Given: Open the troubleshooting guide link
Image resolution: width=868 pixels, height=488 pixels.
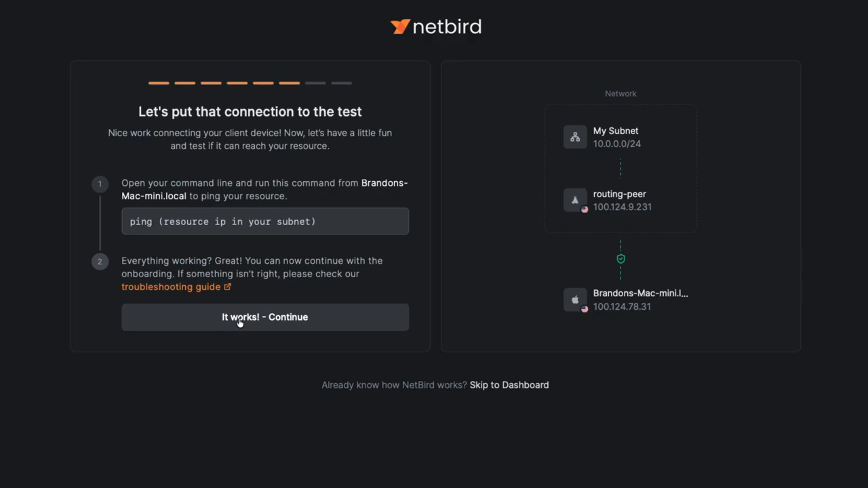Looking at the screenshot, I should 171,287.
